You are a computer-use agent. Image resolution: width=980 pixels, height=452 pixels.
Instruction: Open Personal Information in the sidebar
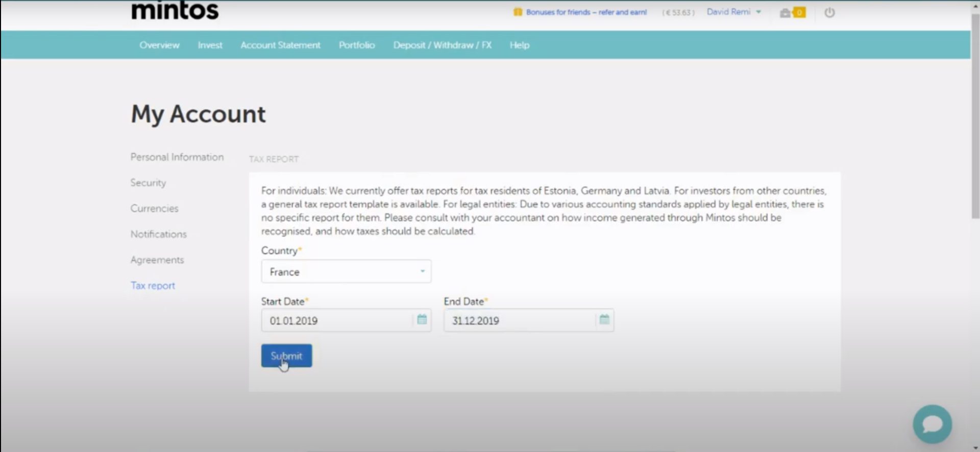click(177, 157)
